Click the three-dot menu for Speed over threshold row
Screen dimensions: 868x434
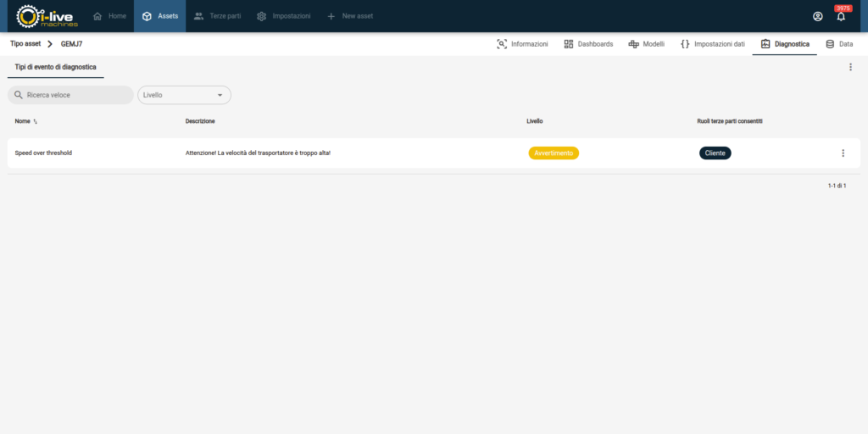843,153
